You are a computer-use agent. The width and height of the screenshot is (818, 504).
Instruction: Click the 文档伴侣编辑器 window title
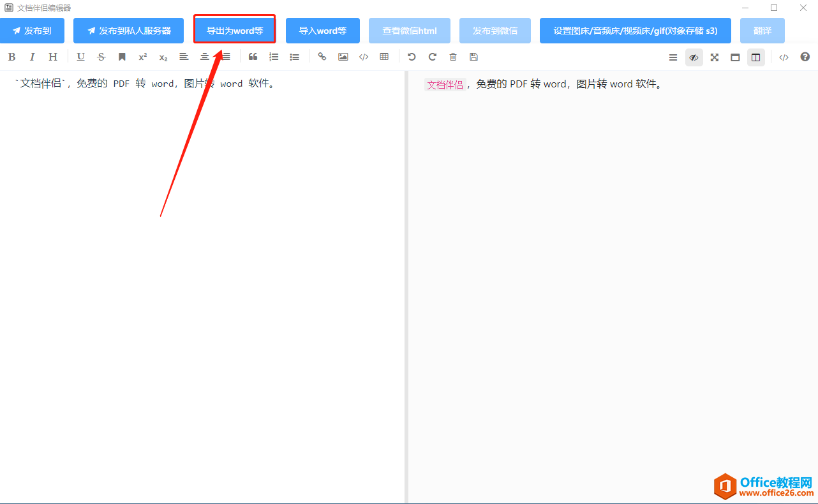44,8
